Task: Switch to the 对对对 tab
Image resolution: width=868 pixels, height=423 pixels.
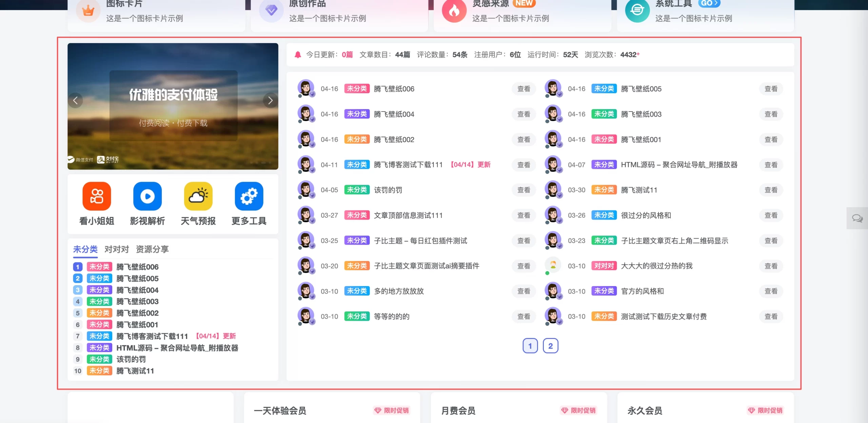Action: [x=117, y=249]
